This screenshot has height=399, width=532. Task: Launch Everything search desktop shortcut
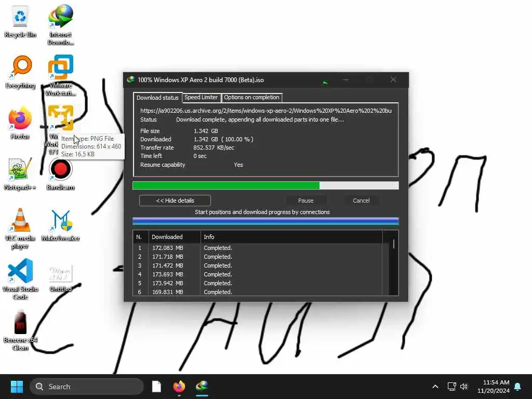[20, 72]
